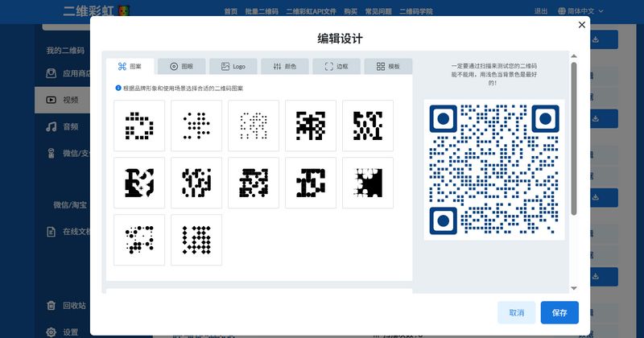
Task: Open the 边框 frame tab
Action: pos(336,67)
